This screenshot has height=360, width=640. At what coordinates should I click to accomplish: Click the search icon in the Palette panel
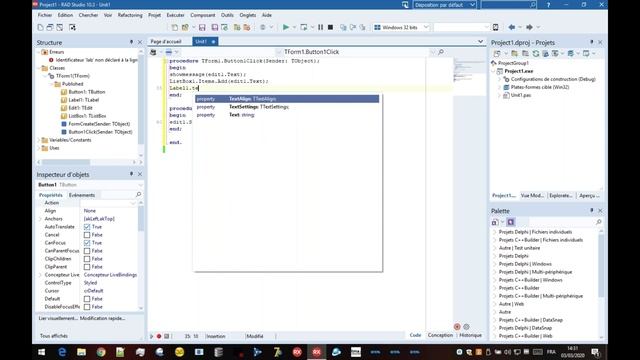click(x=599, y=222)
